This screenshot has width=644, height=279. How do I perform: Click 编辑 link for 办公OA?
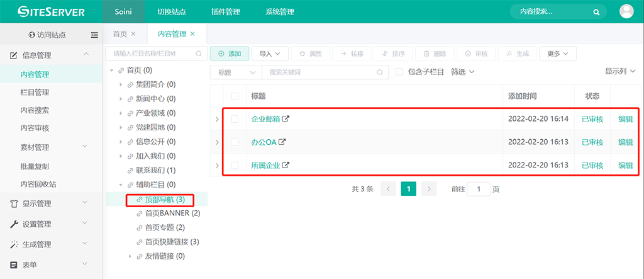625,142
